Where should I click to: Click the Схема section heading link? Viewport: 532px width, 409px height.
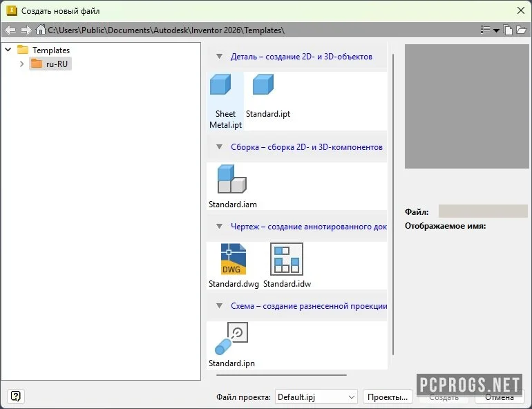(x=309, y=306)
